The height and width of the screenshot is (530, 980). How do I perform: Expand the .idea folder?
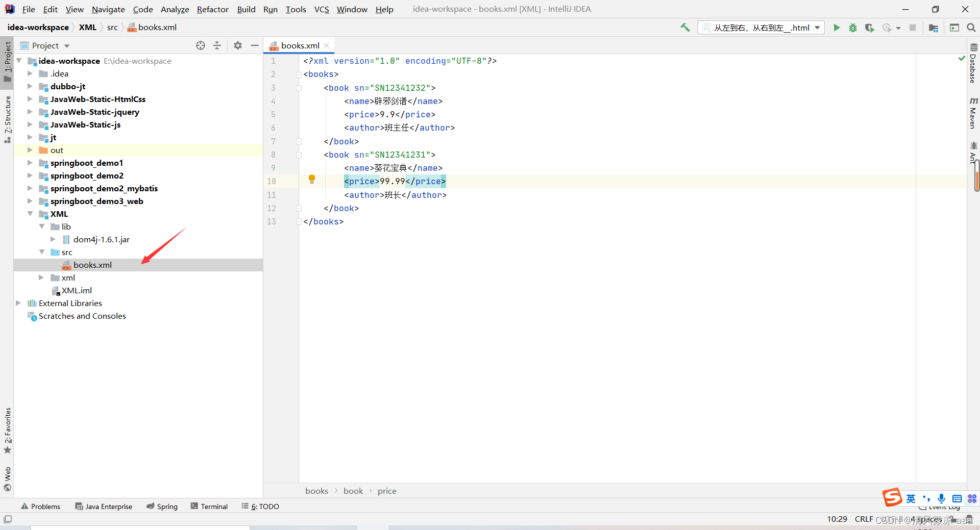30,73
